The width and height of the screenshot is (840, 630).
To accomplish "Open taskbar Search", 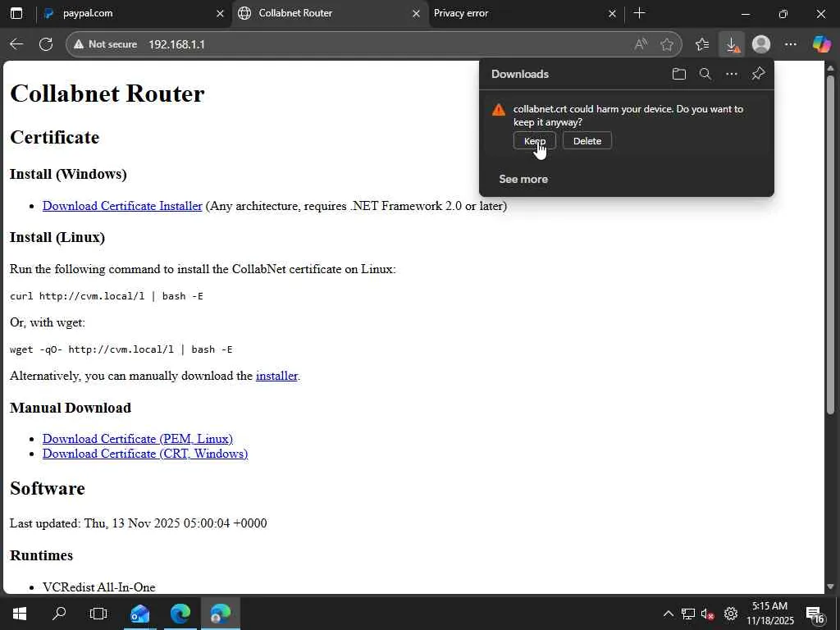I will (x=59, y=614).
